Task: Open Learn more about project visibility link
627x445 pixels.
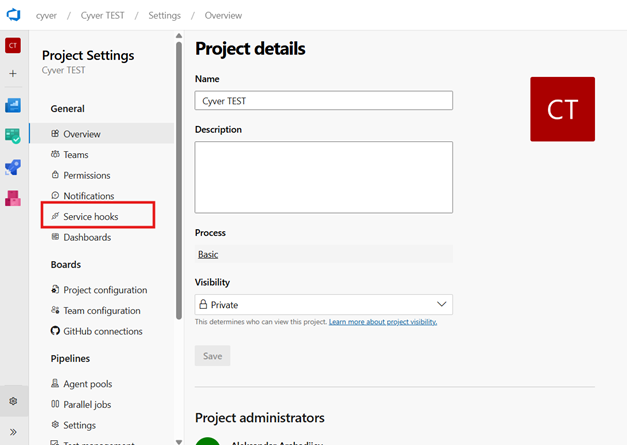Action: pos(383,322)
